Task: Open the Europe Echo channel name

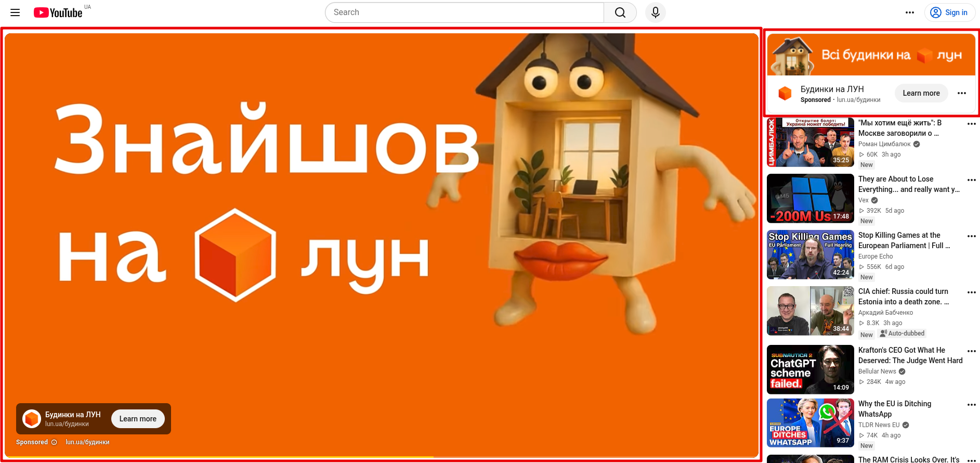Action: click(x=876, y=256)
